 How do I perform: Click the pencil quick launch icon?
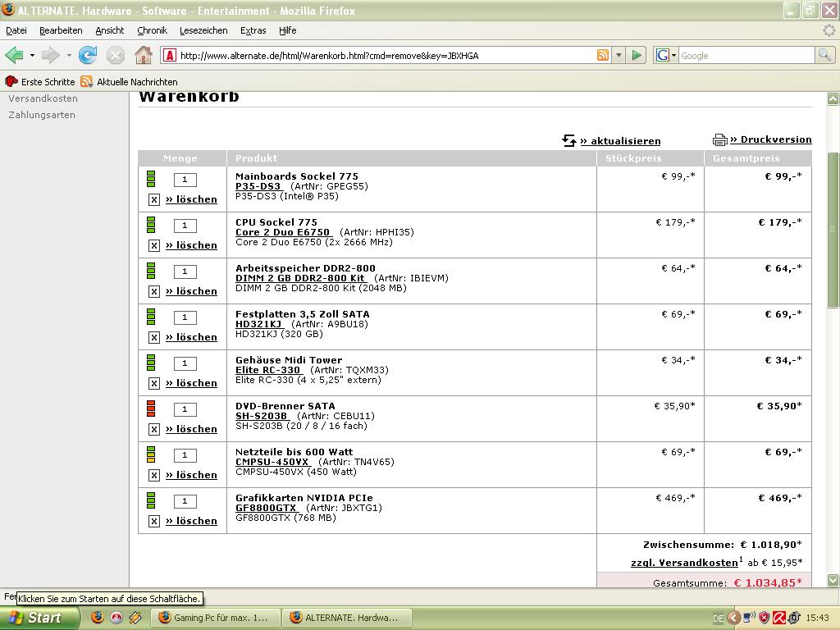pos(135,617)
